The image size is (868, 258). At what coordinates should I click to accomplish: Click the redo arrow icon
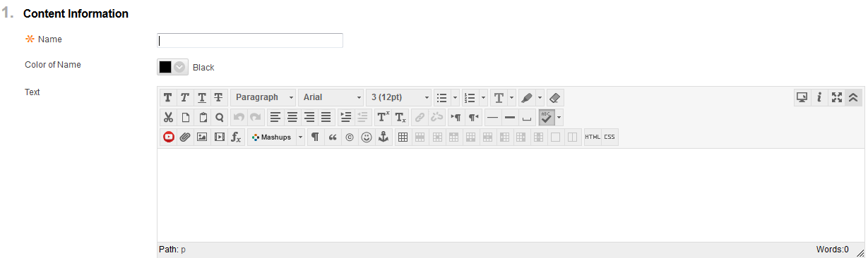255,117
